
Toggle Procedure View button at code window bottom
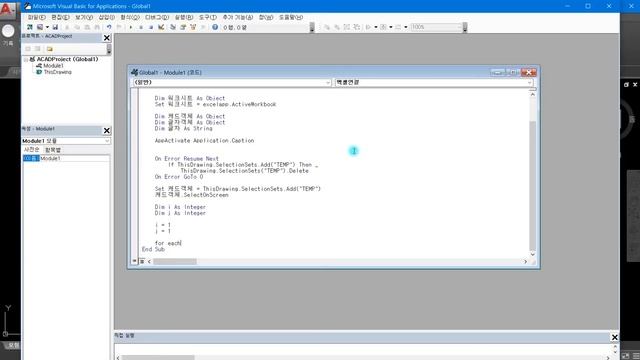(x=134, y=261)
